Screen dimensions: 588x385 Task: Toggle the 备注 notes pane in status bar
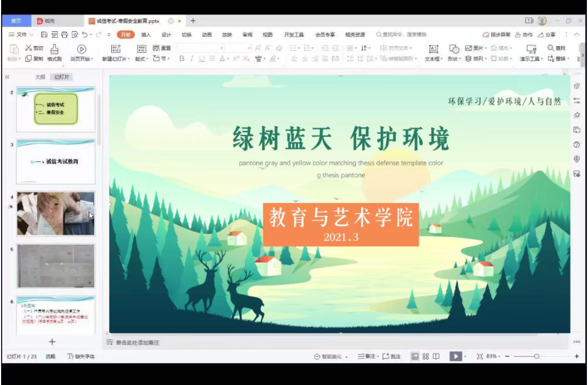click(367, 357)
